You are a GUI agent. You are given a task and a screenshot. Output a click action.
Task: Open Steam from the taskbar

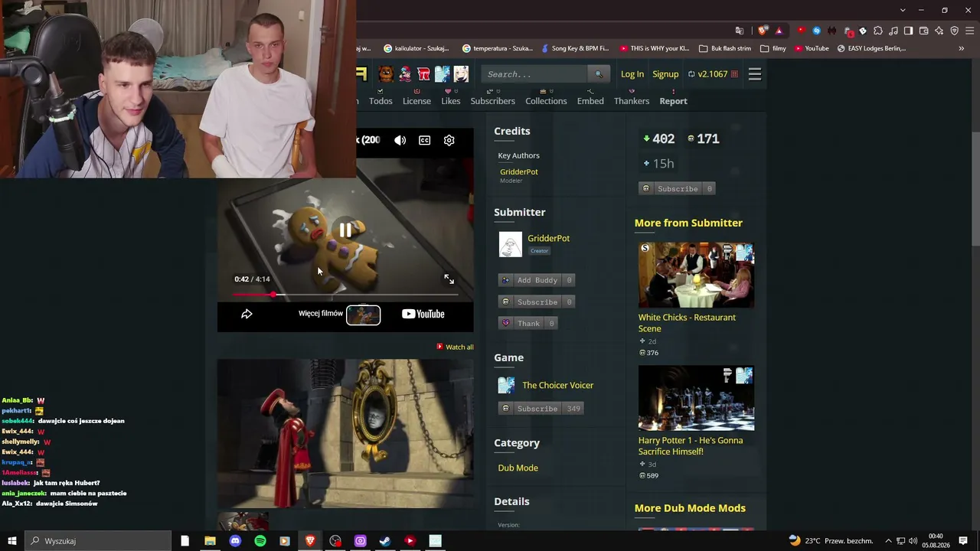pyautogui.click(x=385, y=541)
